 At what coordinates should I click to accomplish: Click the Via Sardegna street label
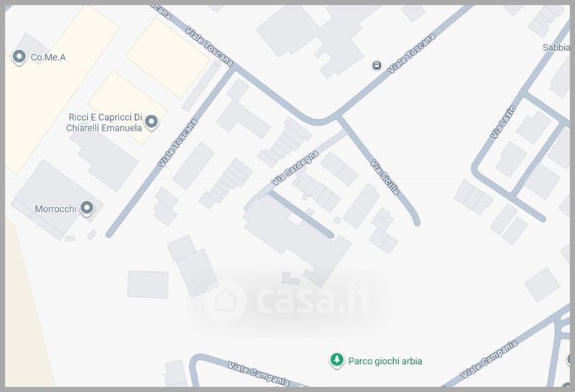295,168
